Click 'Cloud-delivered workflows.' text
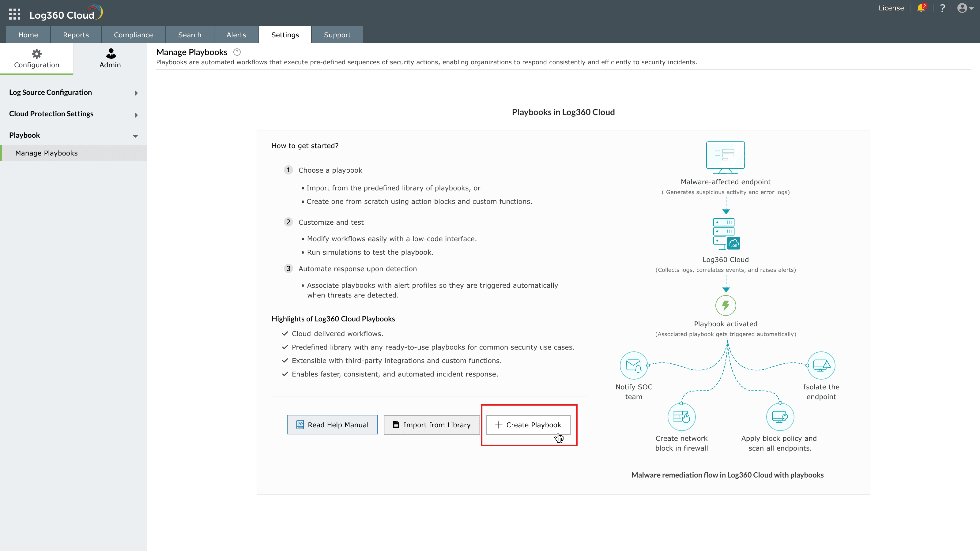The height and width of the screenshot is (551, 980). click(x=337, y=334)
